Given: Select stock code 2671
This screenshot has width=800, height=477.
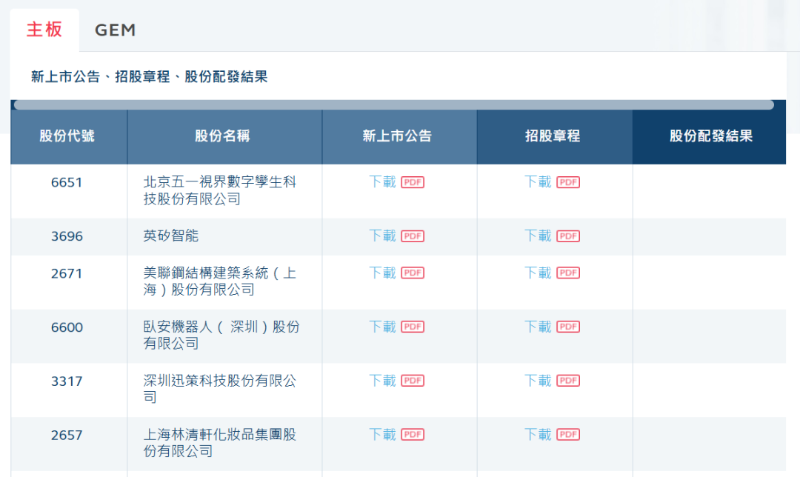Looking at the screenshot, I should point(67,273).
